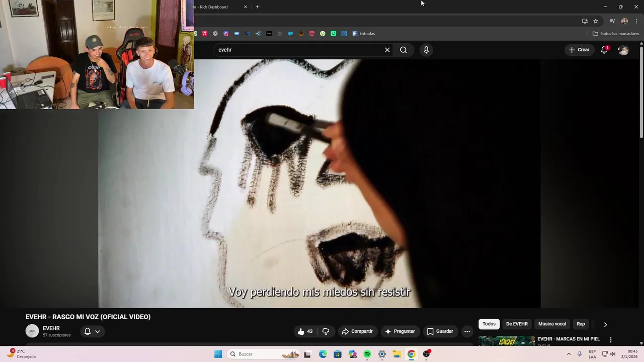Open Settings gear from taskbar
This screenshot has width=644, height=362.
(x=382, y=354)
